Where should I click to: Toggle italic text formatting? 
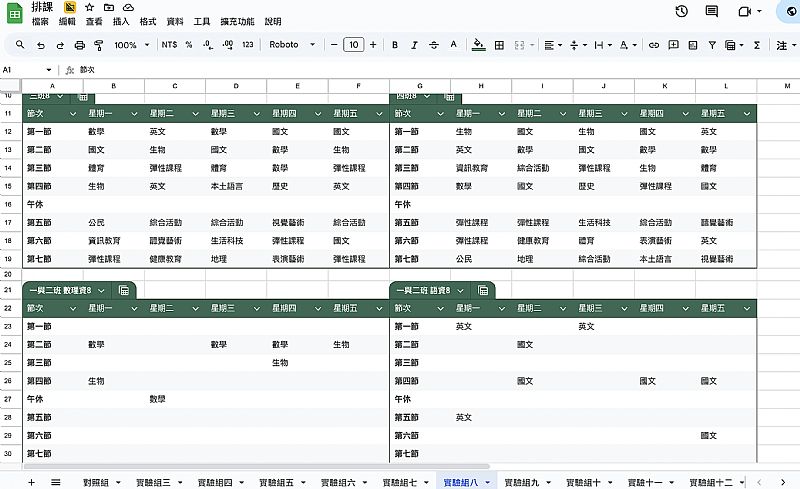point(413,45)
